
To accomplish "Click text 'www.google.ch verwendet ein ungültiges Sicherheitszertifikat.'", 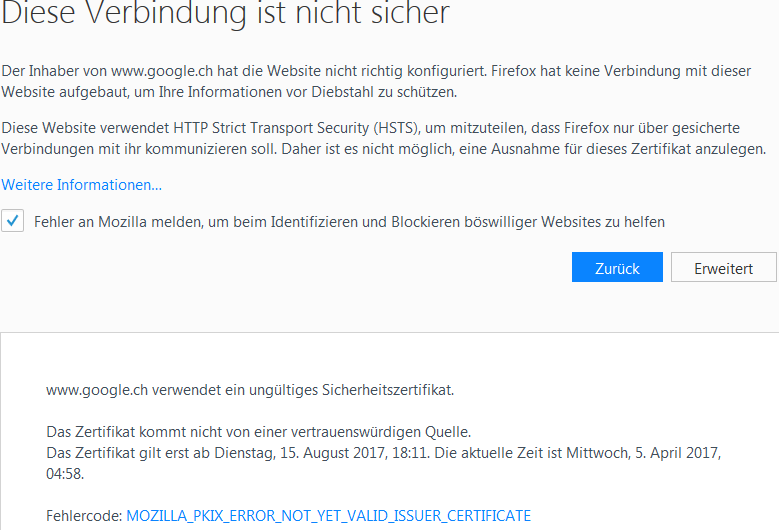I will point(250,390).
